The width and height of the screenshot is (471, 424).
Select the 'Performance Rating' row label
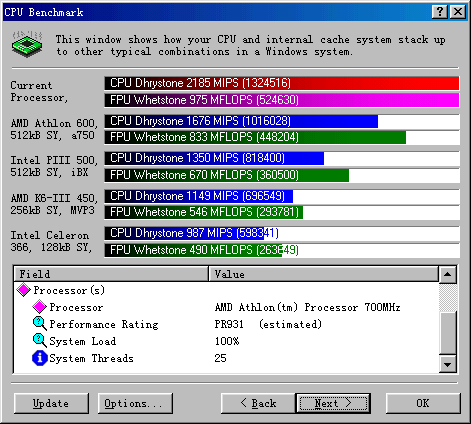pyautogui.click(x=104, y=324)
